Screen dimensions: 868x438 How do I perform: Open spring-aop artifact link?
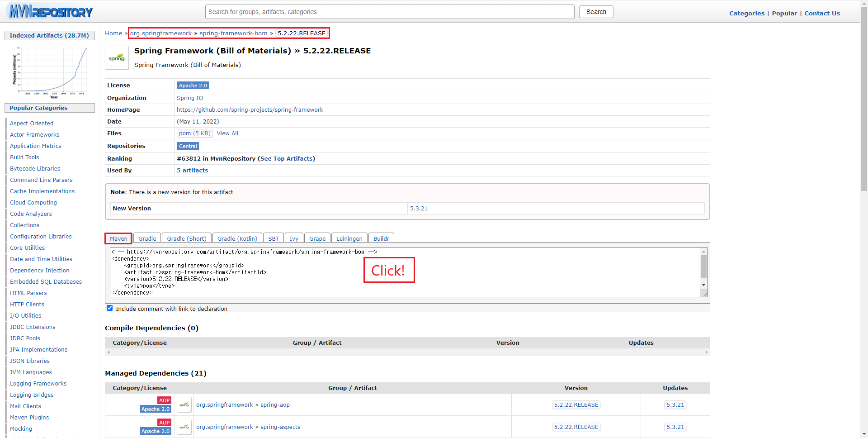click(275, 405)
